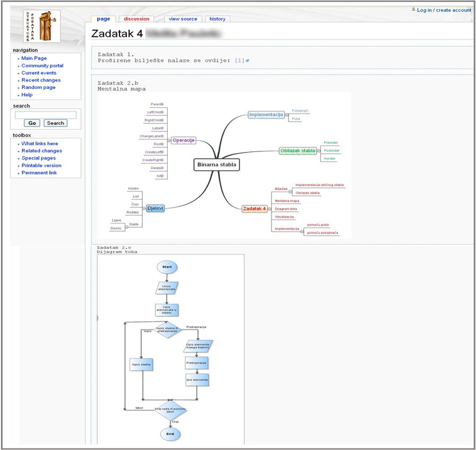Open Current events link
The width and height of the screenshot is (476, 450).
(39, 73)
